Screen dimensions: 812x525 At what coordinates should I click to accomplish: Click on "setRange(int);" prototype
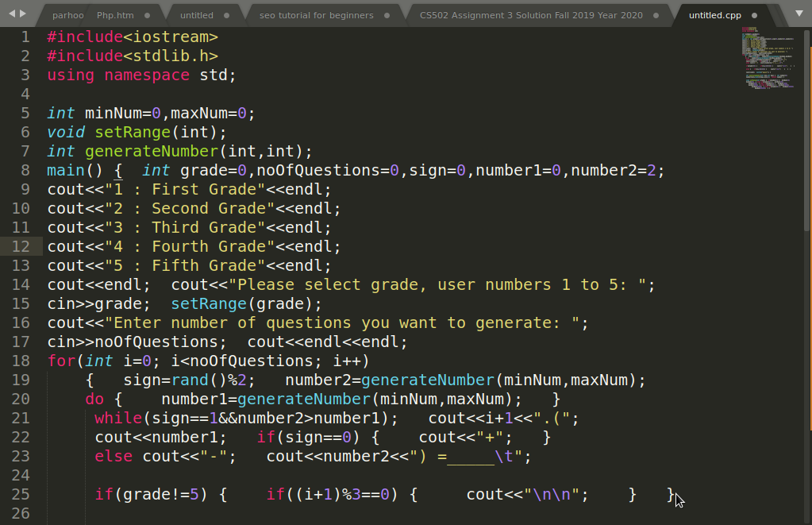pos(160,132)
